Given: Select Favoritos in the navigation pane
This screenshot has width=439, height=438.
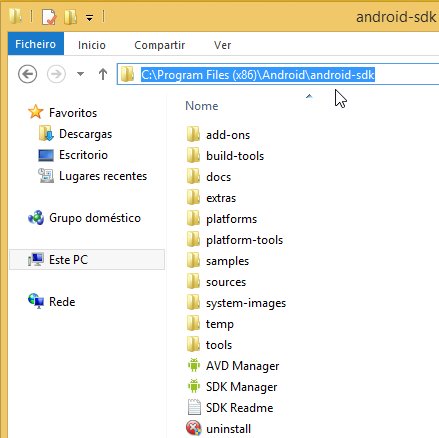Looking at the screenshot, I should coord(73,113).
